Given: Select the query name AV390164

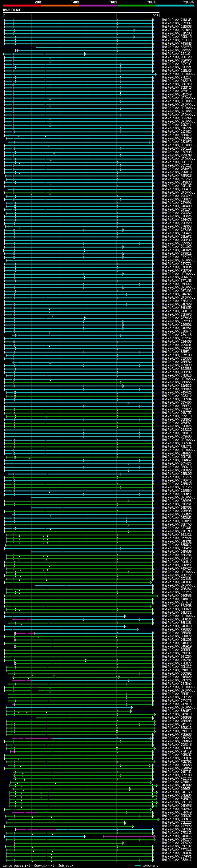Looking at the screenshot, I should pos(11,10).
